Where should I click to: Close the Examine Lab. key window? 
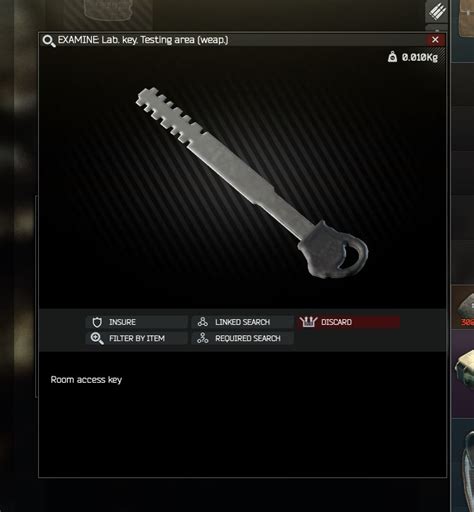pyautogui.click(x=435, y=40)
